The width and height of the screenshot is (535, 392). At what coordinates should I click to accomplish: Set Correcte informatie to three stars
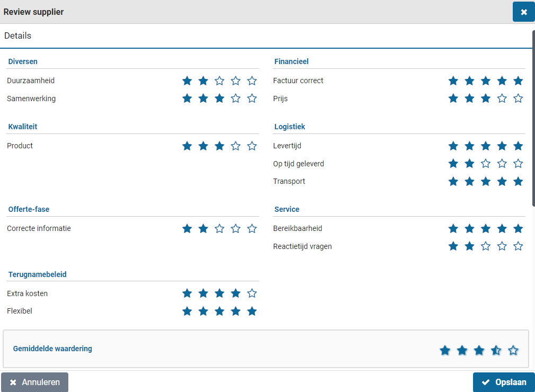pos(219,229)
